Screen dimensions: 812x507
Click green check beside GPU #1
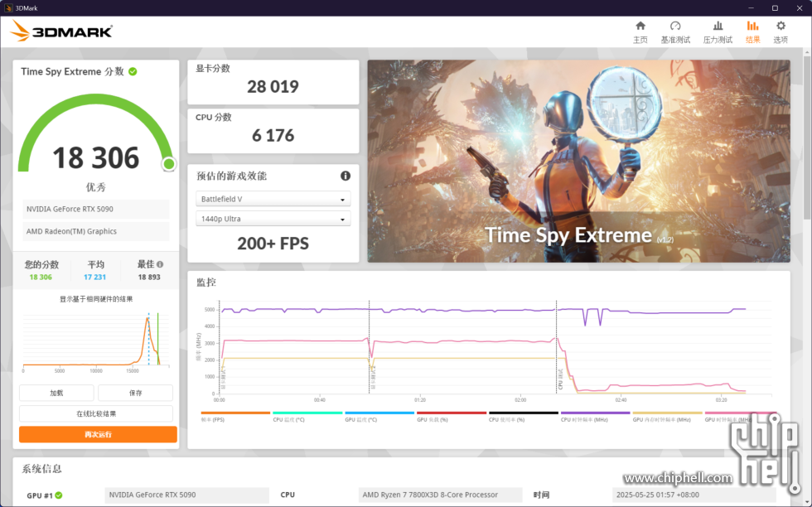pyautogui.click(x=59, y=495)
